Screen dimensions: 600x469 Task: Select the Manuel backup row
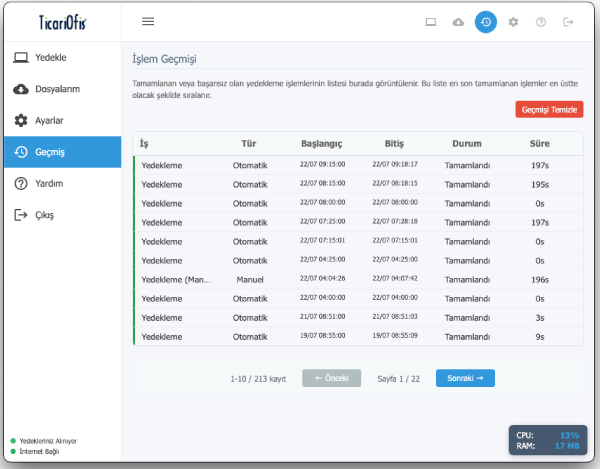coord(359,279)
